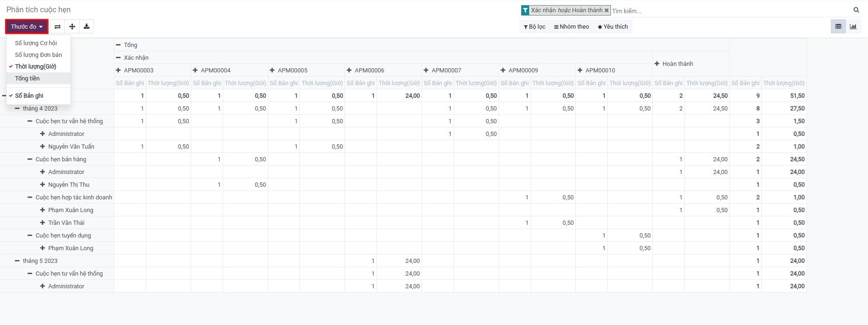Expand the APM00004 column

click(x=211, y=71)
